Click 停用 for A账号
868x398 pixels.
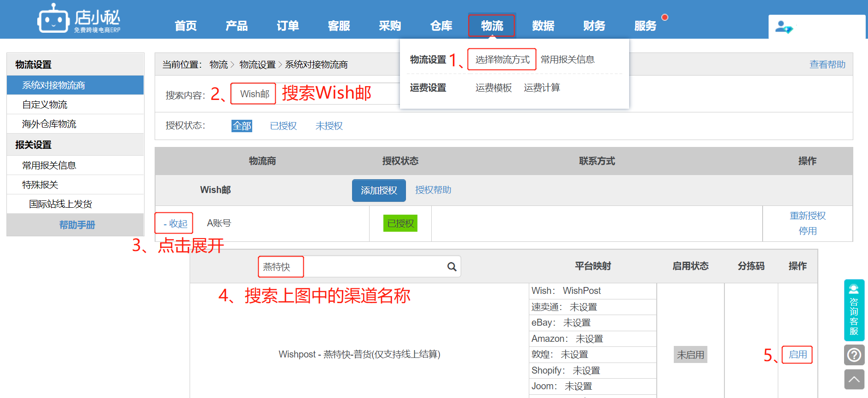coord(808,231)
